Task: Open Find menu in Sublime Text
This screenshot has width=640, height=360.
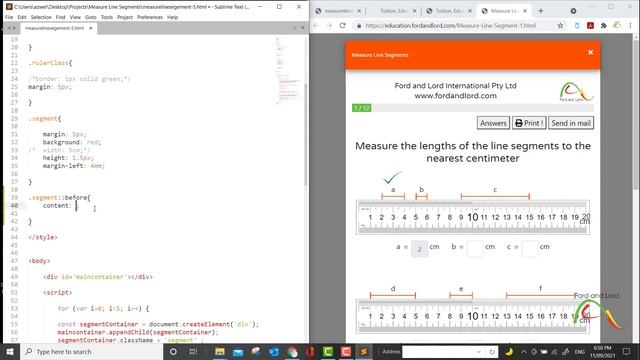Action: (60, 17)
